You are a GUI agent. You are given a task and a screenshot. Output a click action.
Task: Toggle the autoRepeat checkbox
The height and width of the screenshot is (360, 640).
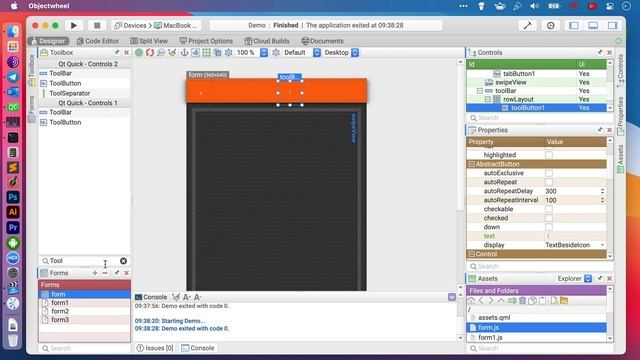(x=549, y=182)
